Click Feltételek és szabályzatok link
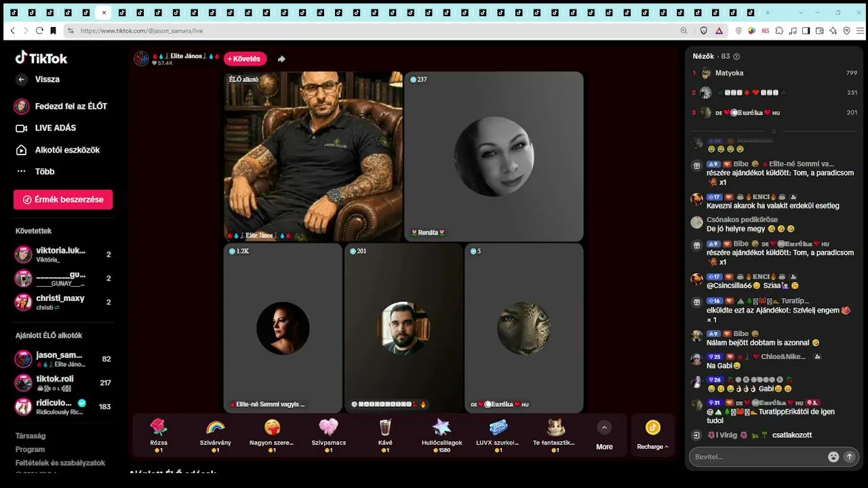This screenshot has width=868, height=488. pyautogui.click(x=60, y=463)
